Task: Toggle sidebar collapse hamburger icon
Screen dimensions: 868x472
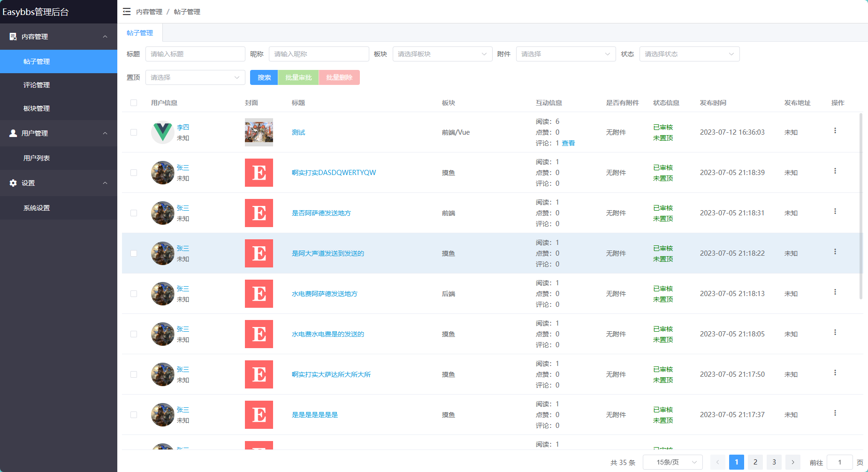Action: [x=127, y=12]
